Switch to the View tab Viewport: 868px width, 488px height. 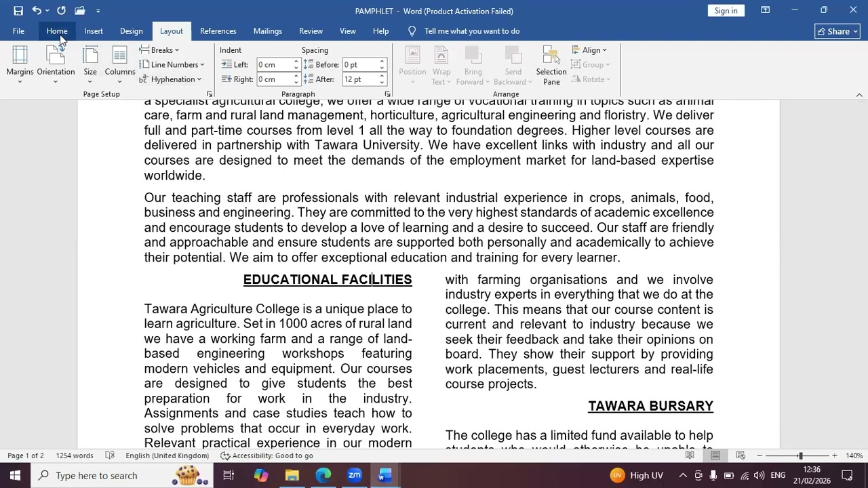pos(348,31)
